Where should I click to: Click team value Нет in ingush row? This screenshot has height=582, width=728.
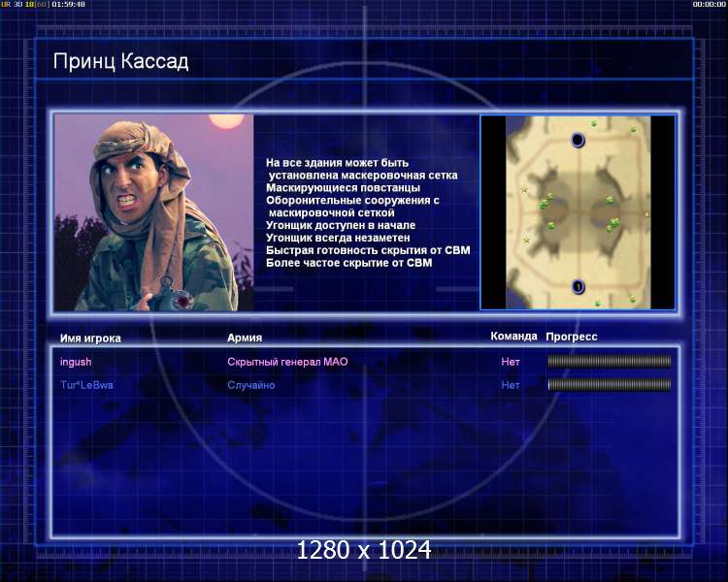click(511, 362)
